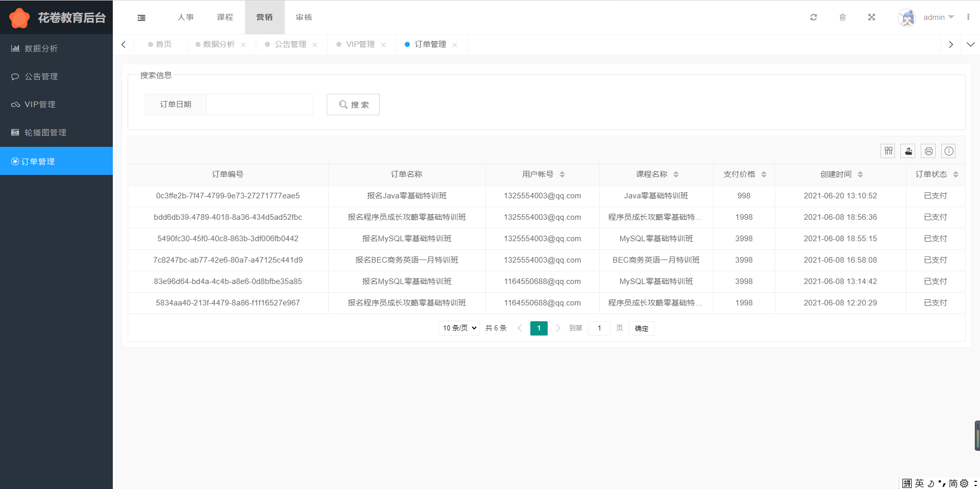The image size is (980, 489).
Task: Sort by 创建时间 column
Action: tap(860, 174)
